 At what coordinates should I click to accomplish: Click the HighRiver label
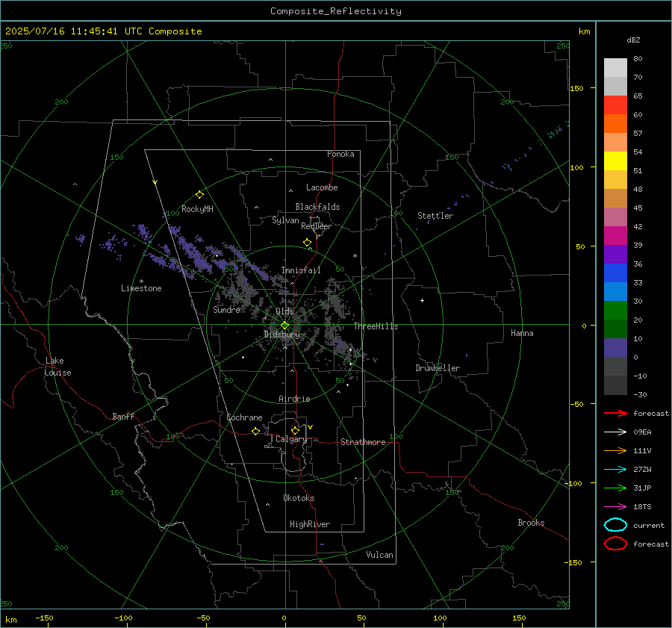click(310, 524)
